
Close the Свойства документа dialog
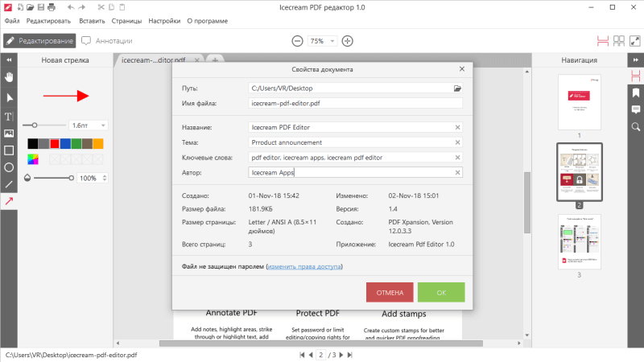(x=462, y=69)
